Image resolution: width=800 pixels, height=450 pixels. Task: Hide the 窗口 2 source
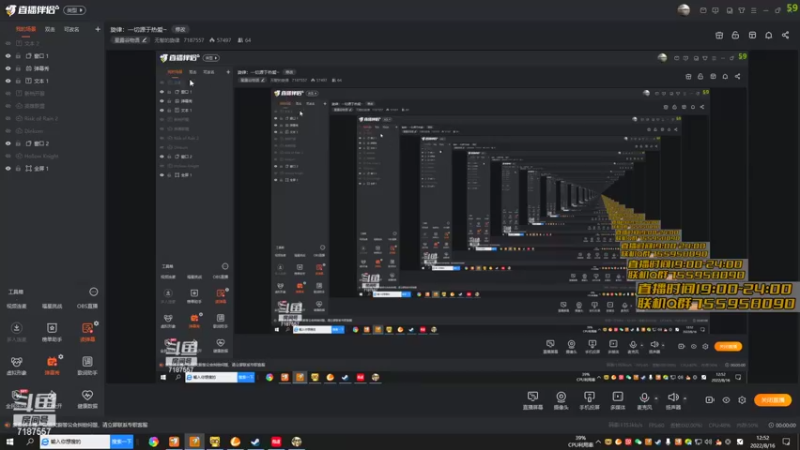tap(8, 143)
